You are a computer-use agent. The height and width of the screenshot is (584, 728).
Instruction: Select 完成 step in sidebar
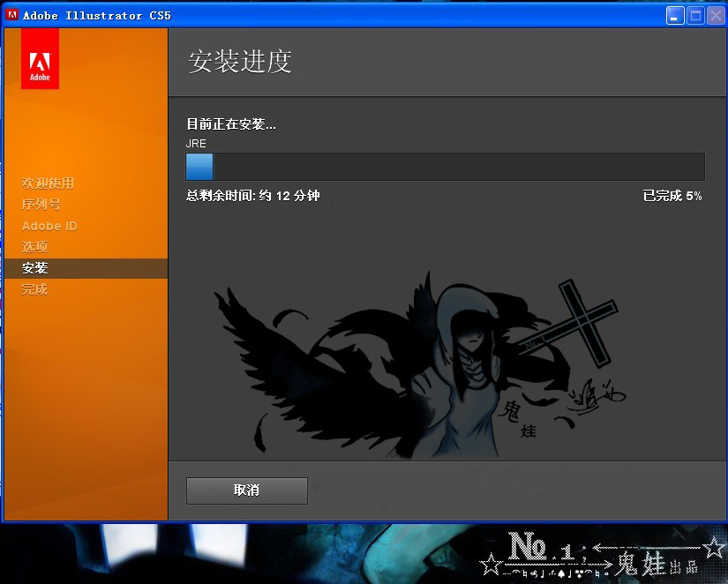(x=34, y=289)
